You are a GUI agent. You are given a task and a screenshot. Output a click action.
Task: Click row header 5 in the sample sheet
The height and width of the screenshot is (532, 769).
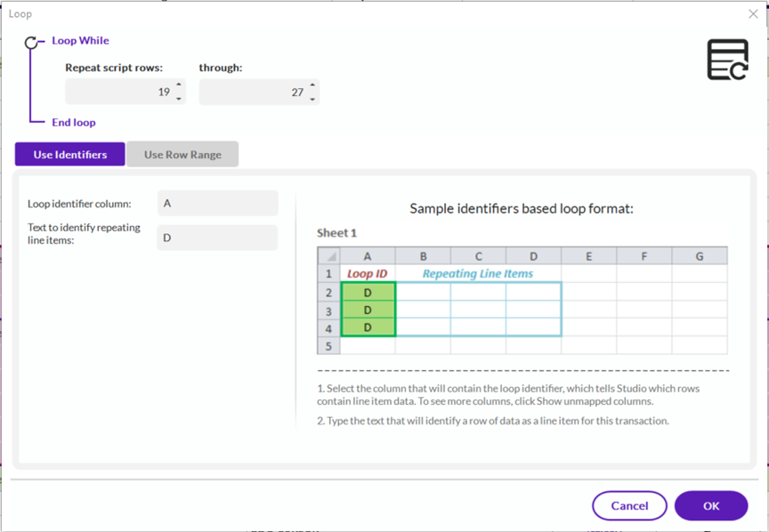pos(329,346)
